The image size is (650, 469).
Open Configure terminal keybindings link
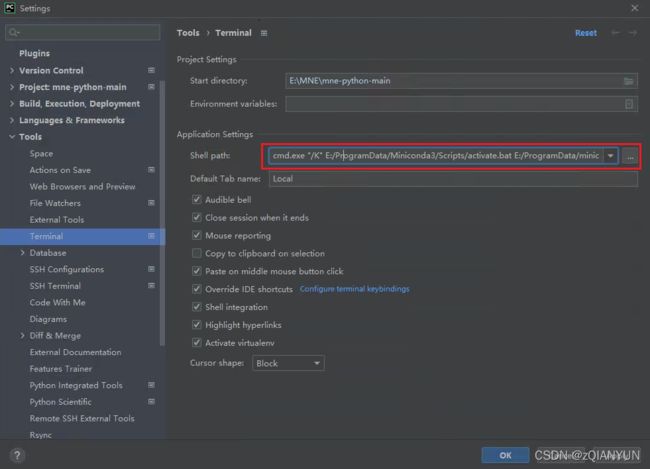(354, 289)
